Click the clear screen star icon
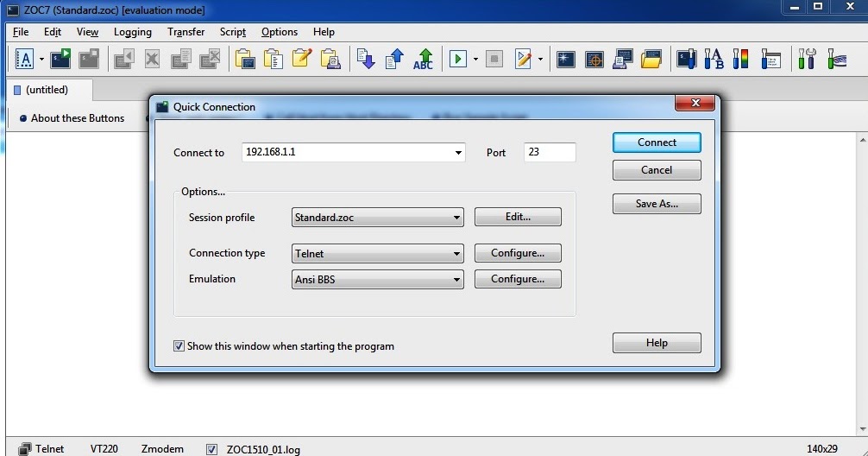This screenshot has height=456, width=868. click(566, 59)
